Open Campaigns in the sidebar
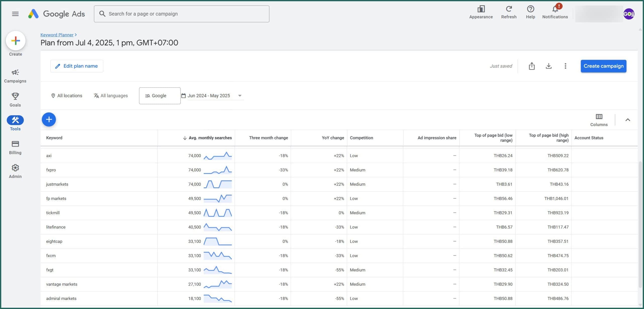Screen dimensions: 644x309 15,76
